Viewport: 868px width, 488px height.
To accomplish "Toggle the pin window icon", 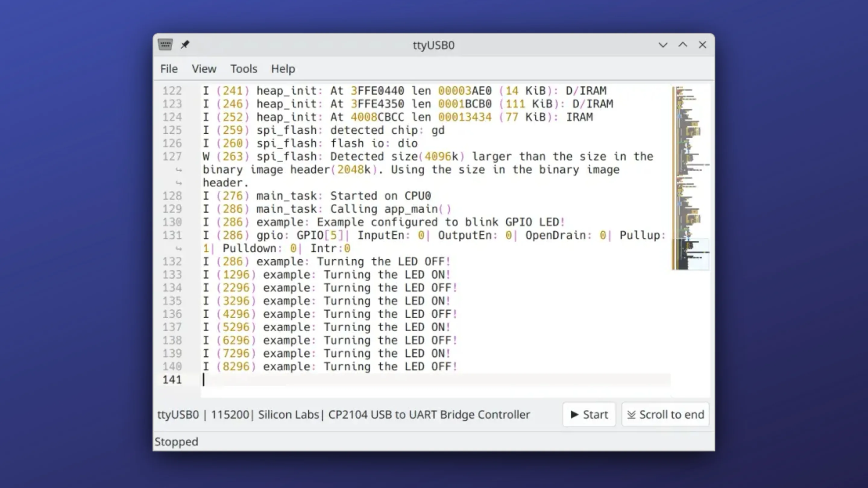I will point(185,45).
